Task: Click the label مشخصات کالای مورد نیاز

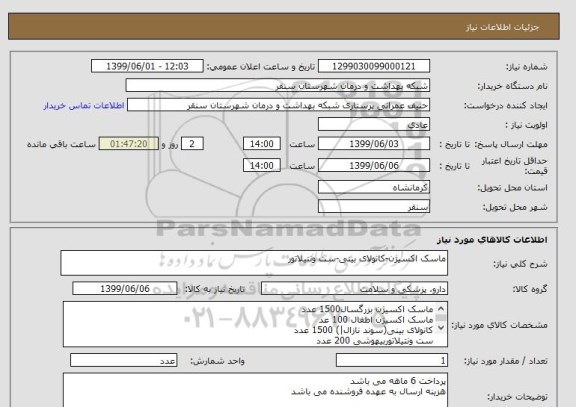Action: [499, 325]
